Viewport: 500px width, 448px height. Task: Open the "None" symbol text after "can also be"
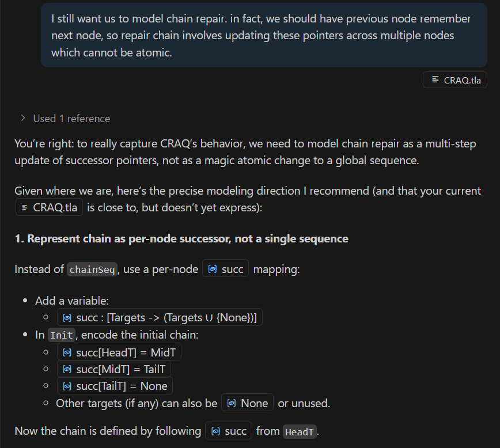[x=254, y=403]
